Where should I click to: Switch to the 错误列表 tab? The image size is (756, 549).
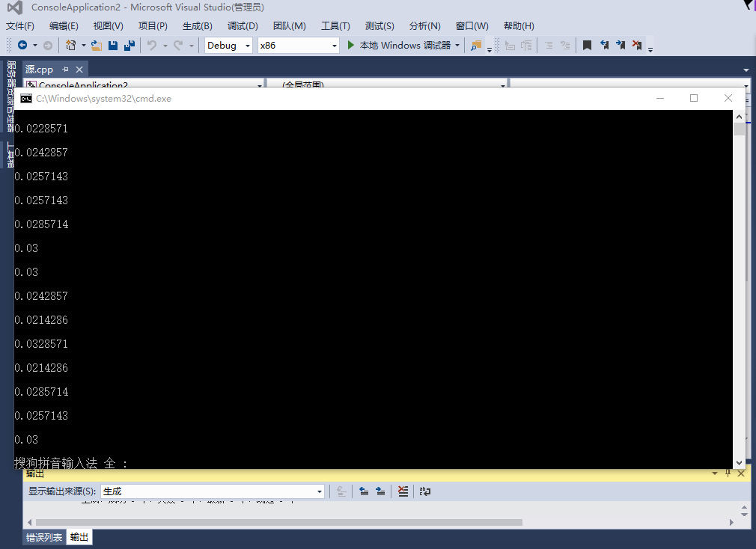[x=44, y=537]
